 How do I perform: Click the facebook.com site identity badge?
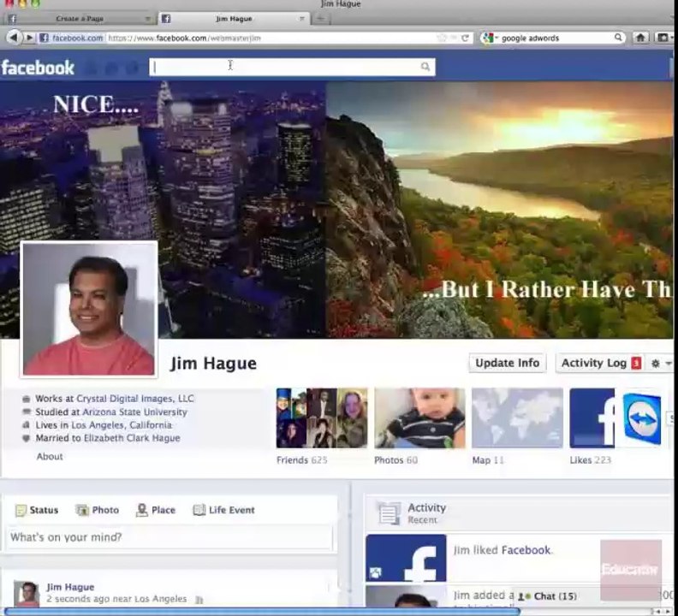pyautogui.click(x=71, y=38)
